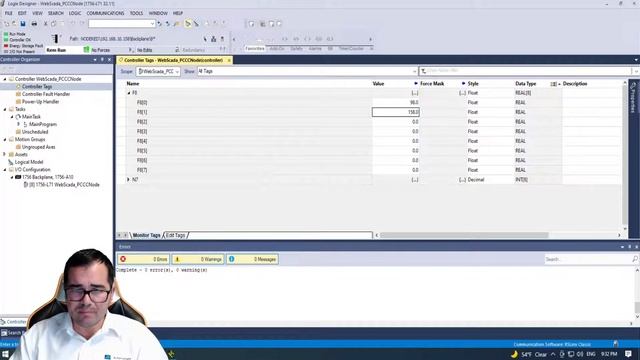Click the highlighted yellow toolbar icon
Screen dimensions: 640x360
coord(188,24)
